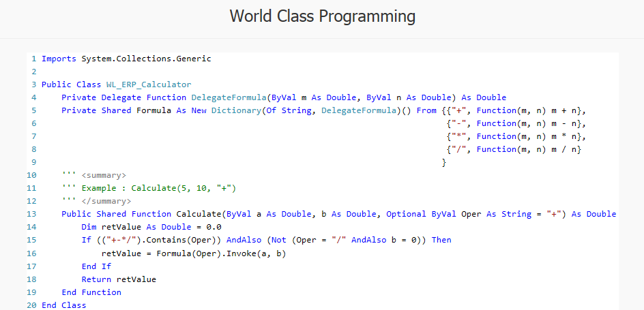
Task: Click the "+" string in the Formula initializer
Action: click(x=459, y=110)
